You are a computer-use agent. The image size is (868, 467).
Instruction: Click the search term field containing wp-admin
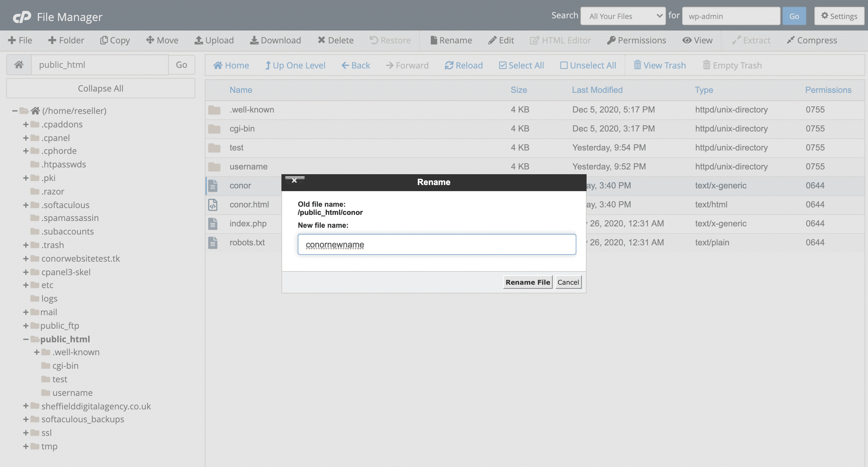731,16
